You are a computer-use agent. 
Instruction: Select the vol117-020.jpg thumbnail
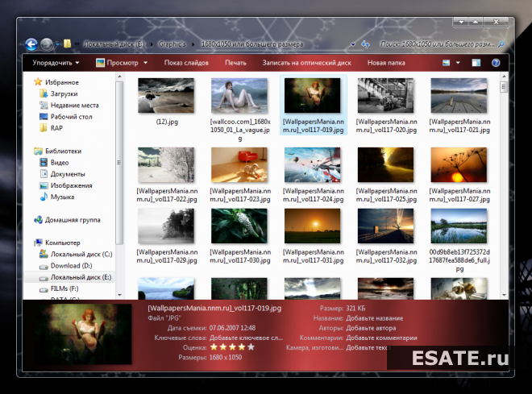coord(386,96)
